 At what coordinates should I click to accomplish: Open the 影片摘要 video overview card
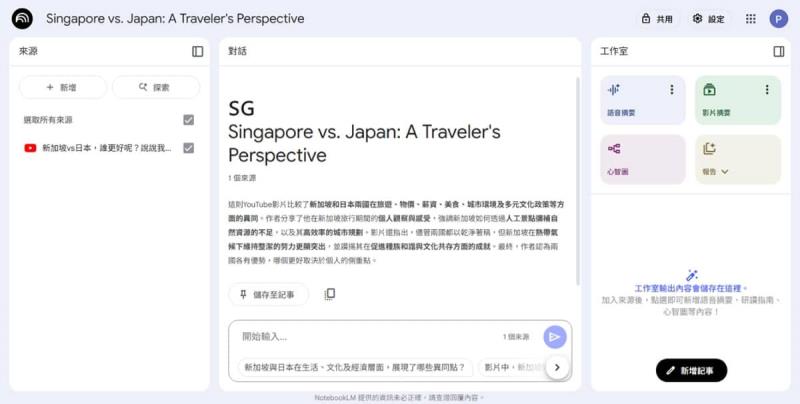point(738,100)
